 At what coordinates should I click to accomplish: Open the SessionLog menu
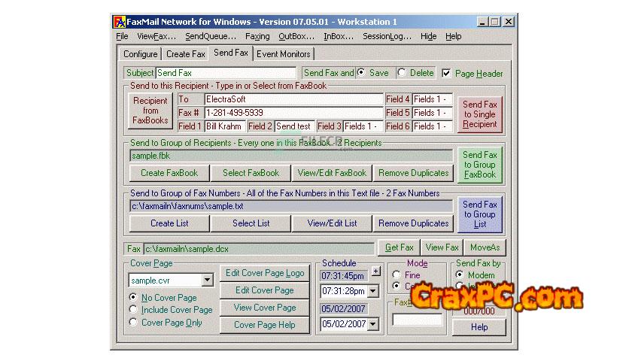[387, 37]
